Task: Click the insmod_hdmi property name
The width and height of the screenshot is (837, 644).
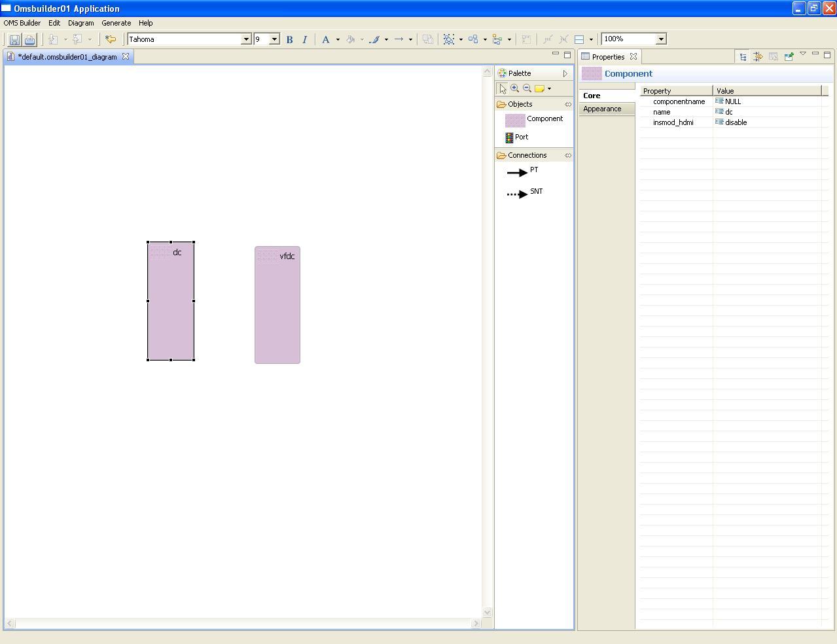Action: point(673,122)
